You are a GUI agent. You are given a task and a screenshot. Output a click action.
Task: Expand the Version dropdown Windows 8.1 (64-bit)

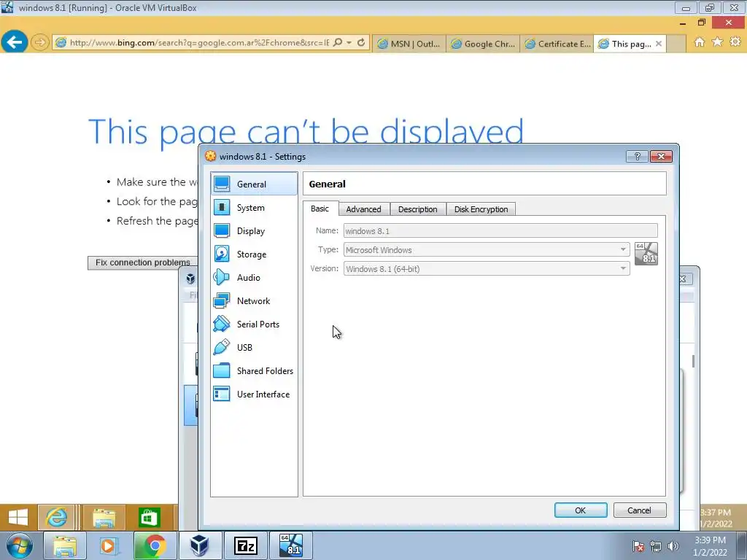tap(487, 268)
